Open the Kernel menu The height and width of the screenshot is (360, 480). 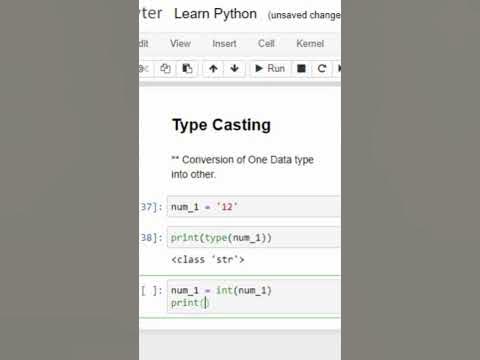pyautogui.click(x=310, y=44)
